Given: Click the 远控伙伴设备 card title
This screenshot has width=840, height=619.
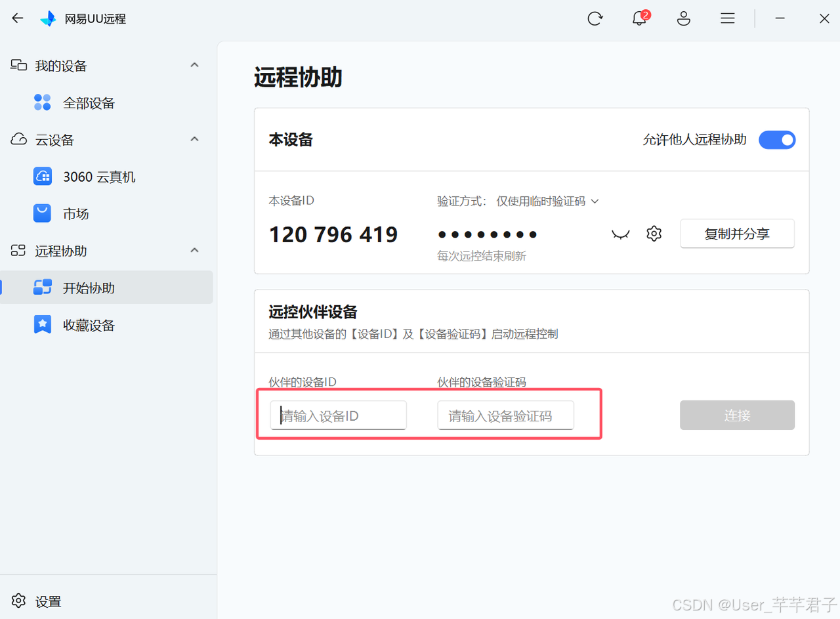Looking at the screenshot, I should [313, 312].
